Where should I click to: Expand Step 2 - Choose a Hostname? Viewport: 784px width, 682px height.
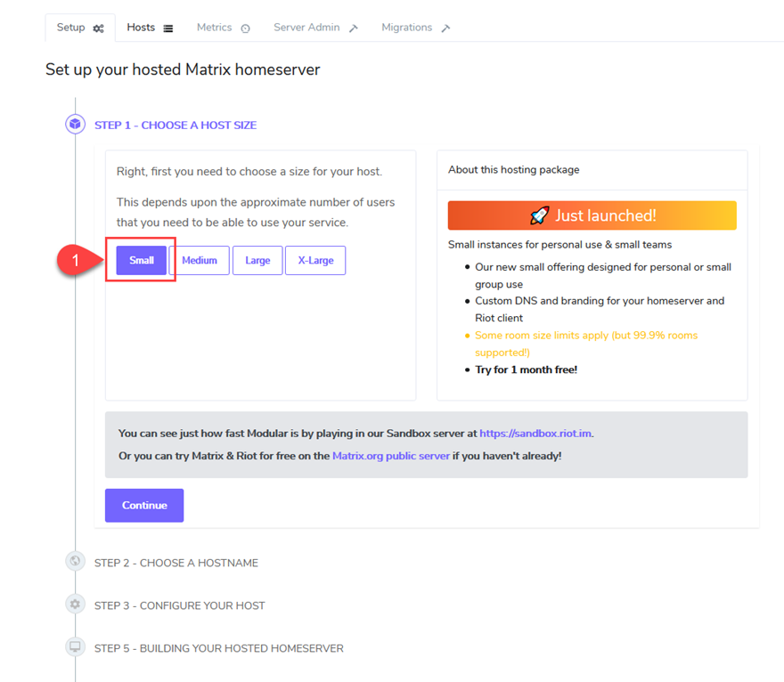[x=176, y=563]
